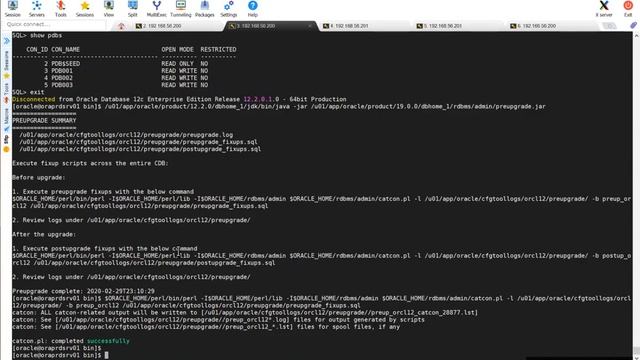Screen dimensions: 640x360
Task: Click the 'PREUPGRADE SUMMARY' heading text
Action: coord(44,120)
